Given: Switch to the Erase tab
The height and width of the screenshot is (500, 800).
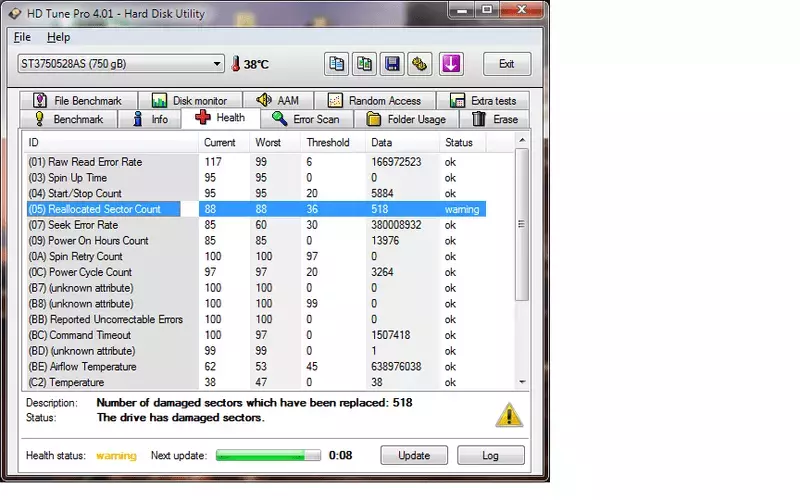Looking at the screenshot, I should click(494, 119).
